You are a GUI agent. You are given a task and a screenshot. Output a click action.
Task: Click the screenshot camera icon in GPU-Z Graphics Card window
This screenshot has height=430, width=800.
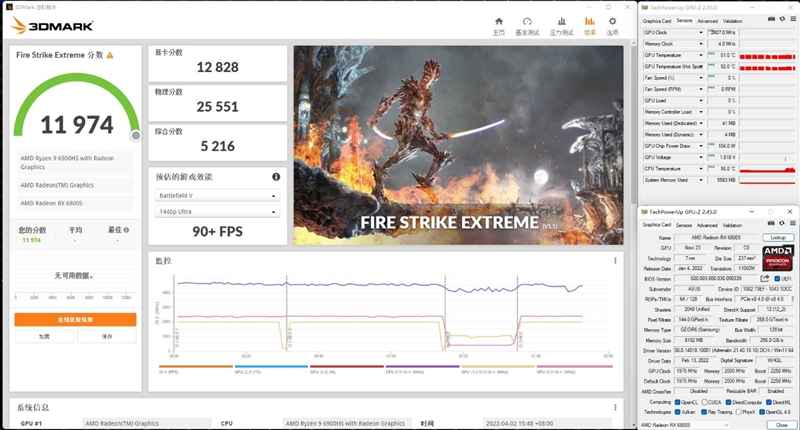pyautogui.click(x=771, y=223)
